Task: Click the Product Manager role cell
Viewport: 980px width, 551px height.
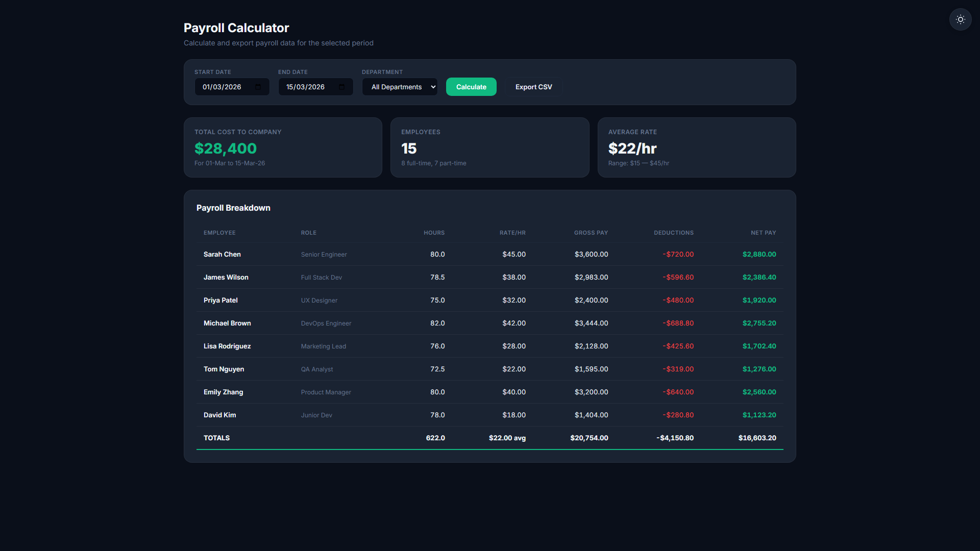Action: (326, 392)
